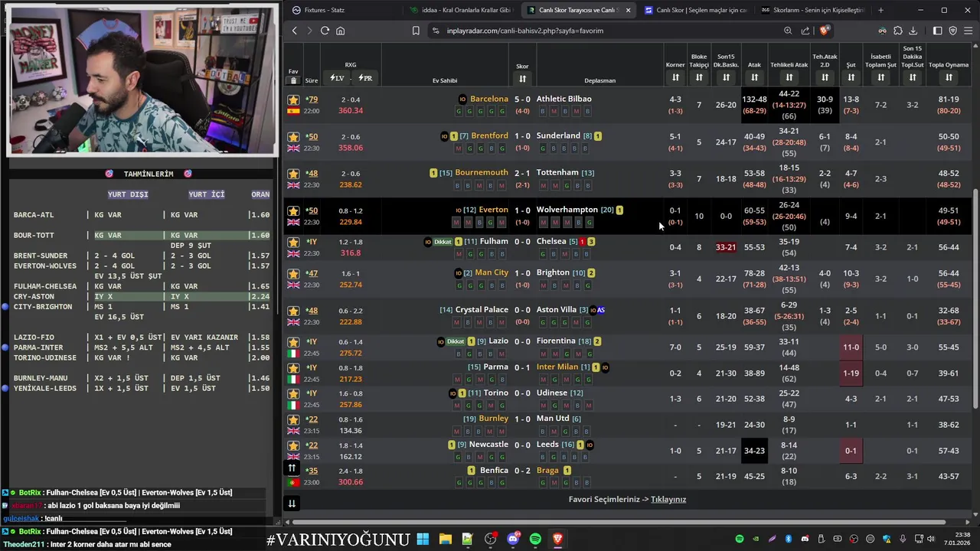Switch to Skorlarım tab

812,10
